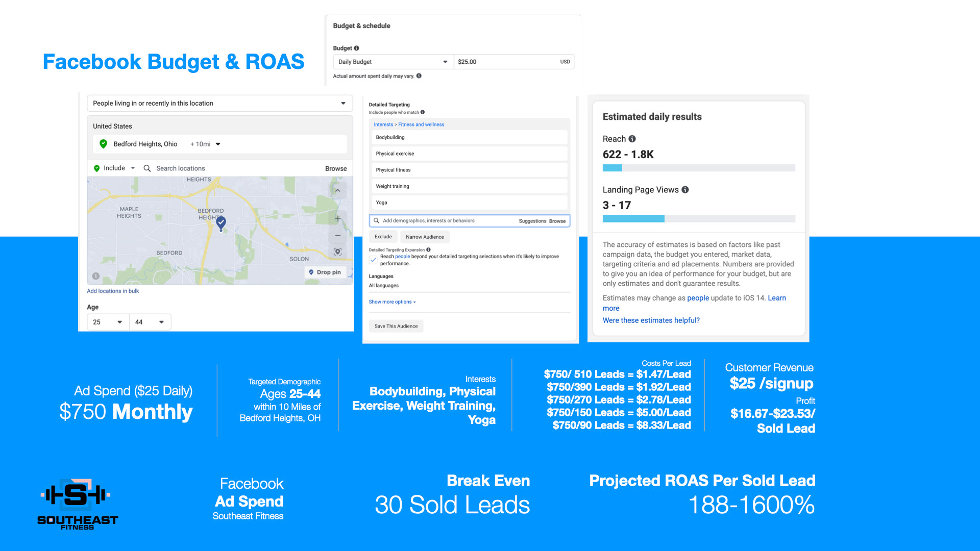Click Suggestions in the targeting search
This screenshot has height=551, width=980.
pyautogui.click(x=532, y=221)
